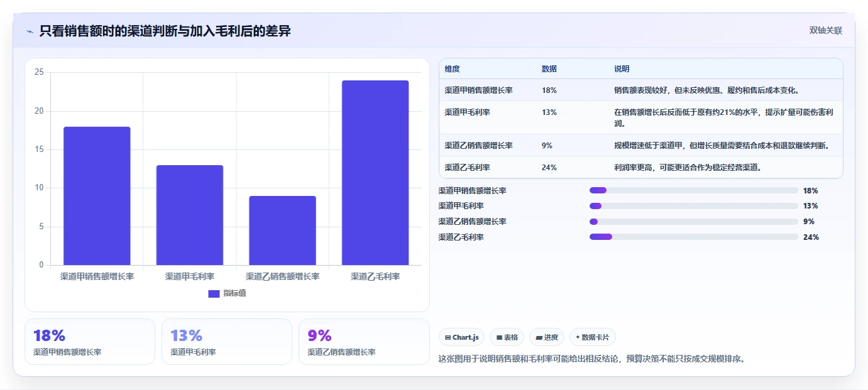Click the 渠道乙毛利率 progress bar
This screenshot has width=868, height=390.
click(x=694, y=237)
